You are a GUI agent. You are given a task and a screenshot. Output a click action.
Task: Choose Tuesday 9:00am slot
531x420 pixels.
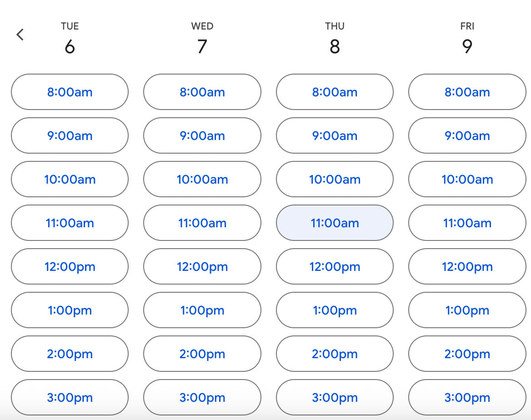point(70,135)
